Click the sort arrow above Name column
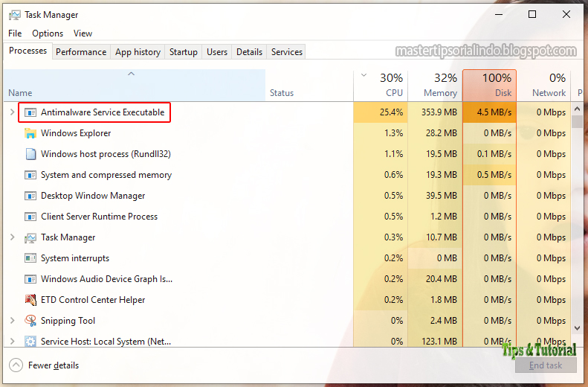588x387 pixels. pyautogui.click(x=131, y=74)
